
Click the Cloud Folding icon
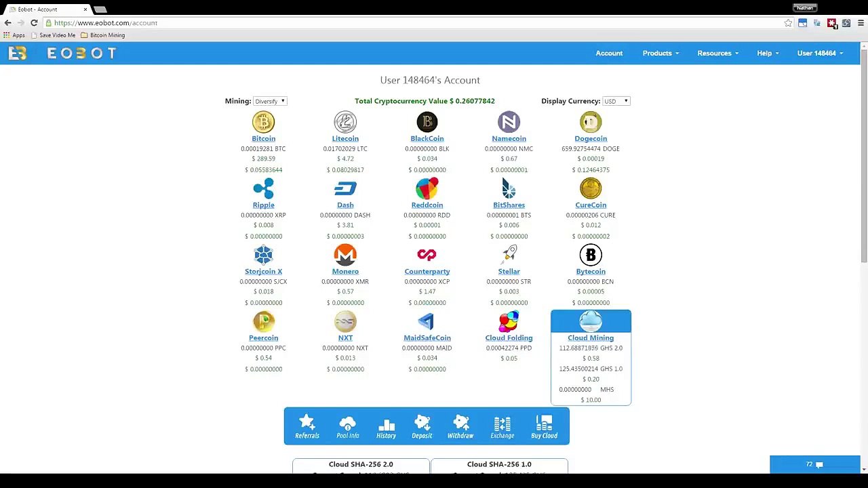tap(509, 321)
